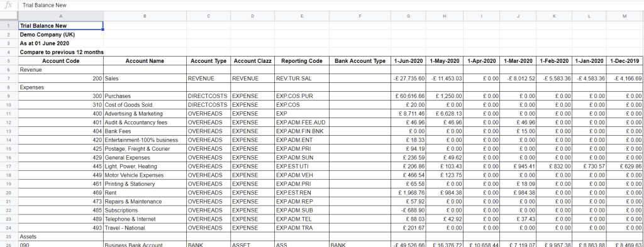
Task: Select the 'Bank Fees' cell
Action: pos(145,131)
